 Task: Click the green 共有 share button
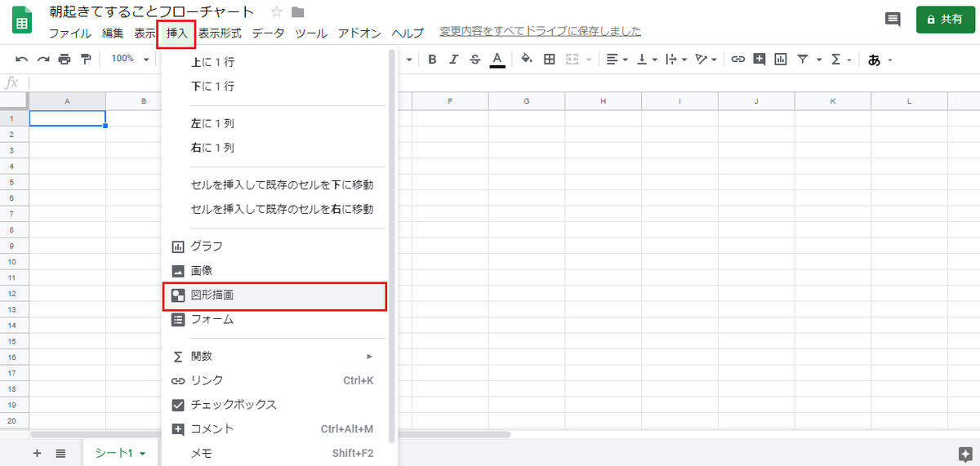pyautogui.click(x=945, y=20)
